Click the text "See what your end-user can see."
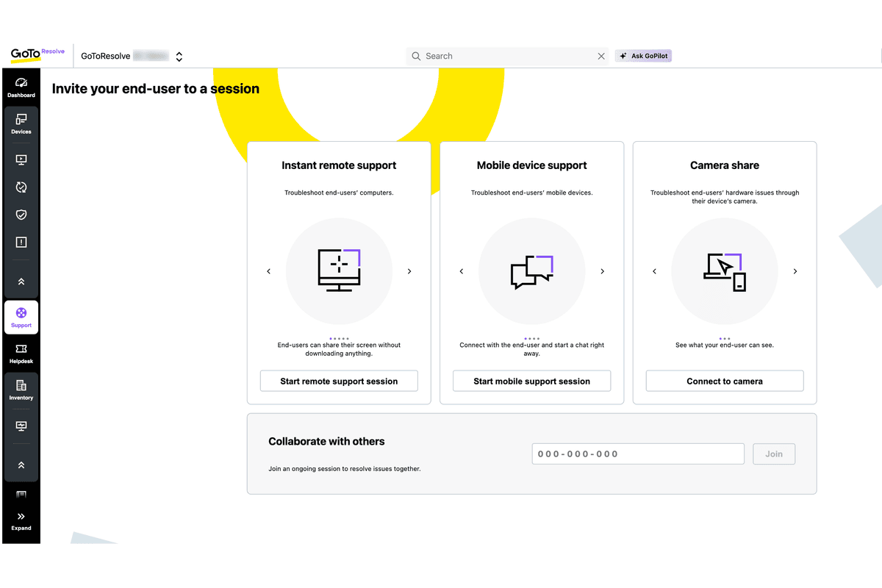 [725, 345]
